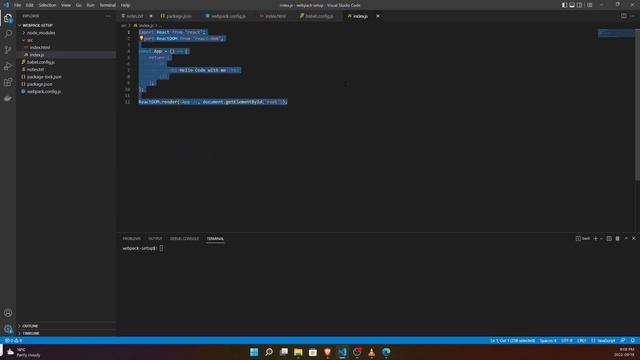Close the index.js editor tab

[378, 16]
